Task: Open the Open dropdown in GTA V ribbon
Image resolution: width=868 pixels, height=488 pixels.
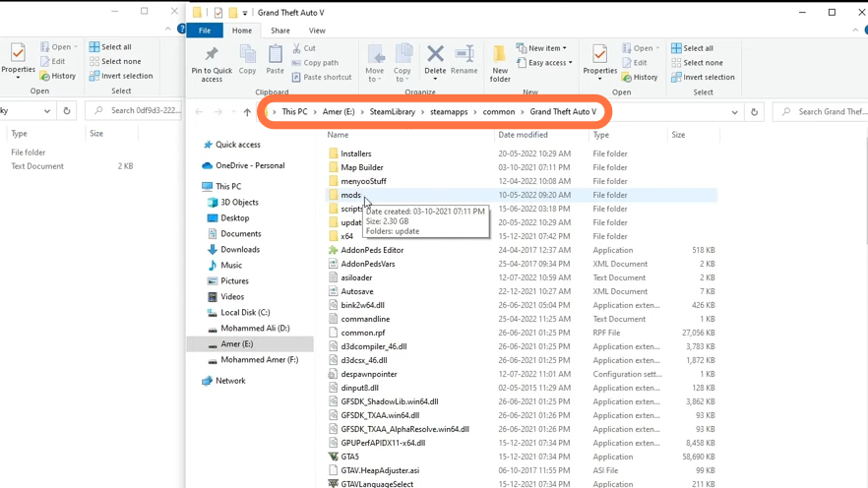Action: [641, 48]
